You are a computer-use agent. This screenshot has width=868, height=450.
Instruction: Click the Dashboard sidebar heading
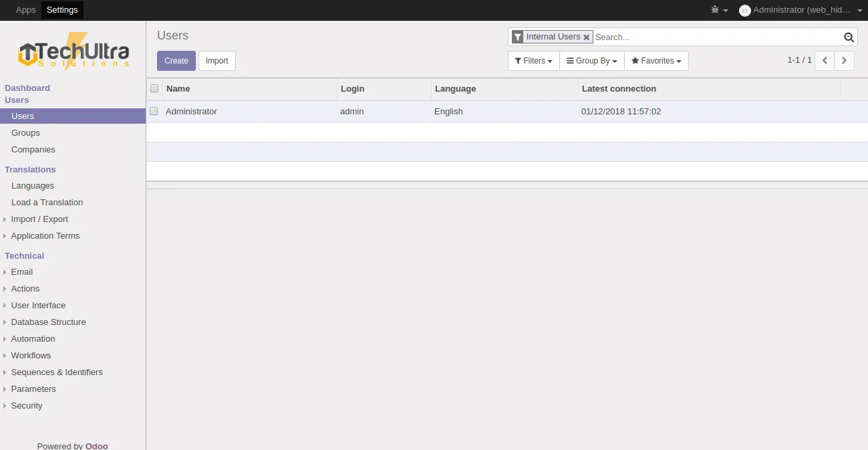[x=27, y=88]
